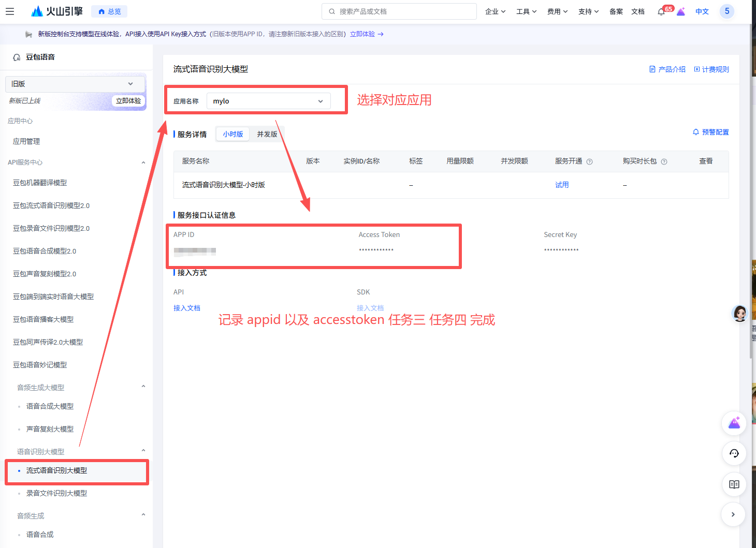
Task: Open the 费用 dropdown menu
Action: click(x=557, y=11)
